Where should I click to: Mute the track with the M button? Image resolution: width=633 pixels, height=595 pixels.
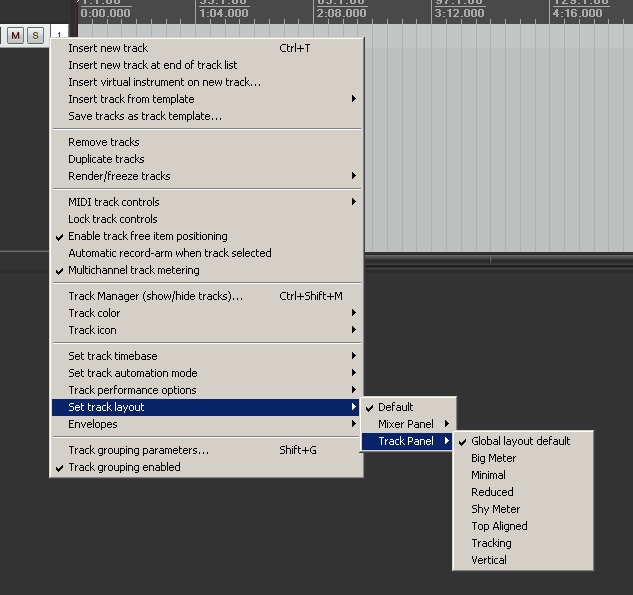[x=15, y=36]
